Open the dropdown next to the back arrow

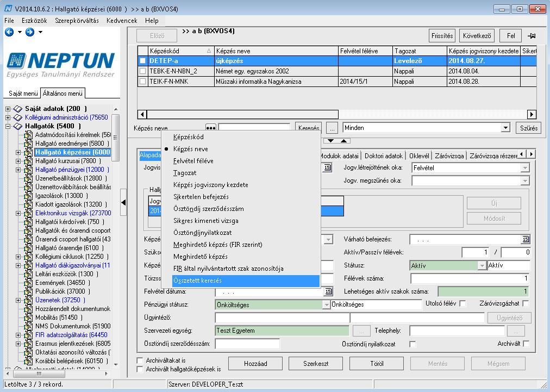(x=20, y=32)
